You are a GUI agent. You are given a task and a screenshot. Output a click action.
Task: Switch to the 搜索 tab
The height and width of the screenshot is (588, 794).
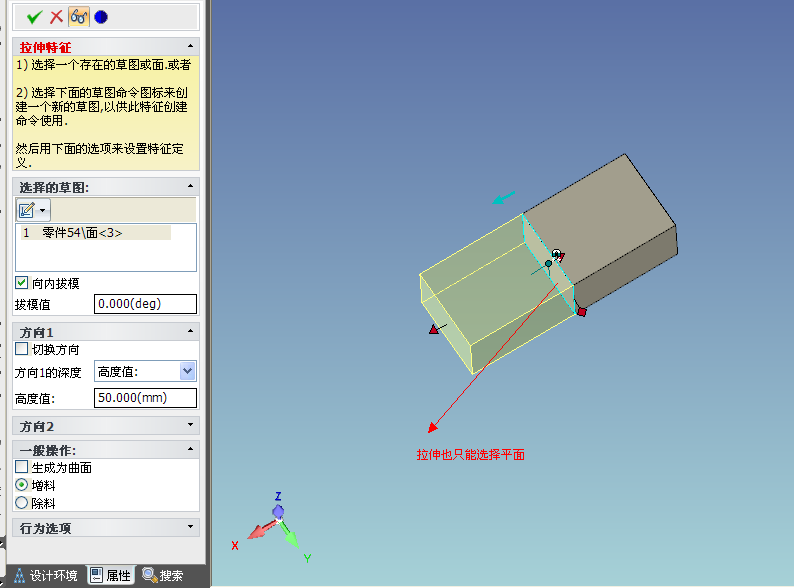point(163,576)
